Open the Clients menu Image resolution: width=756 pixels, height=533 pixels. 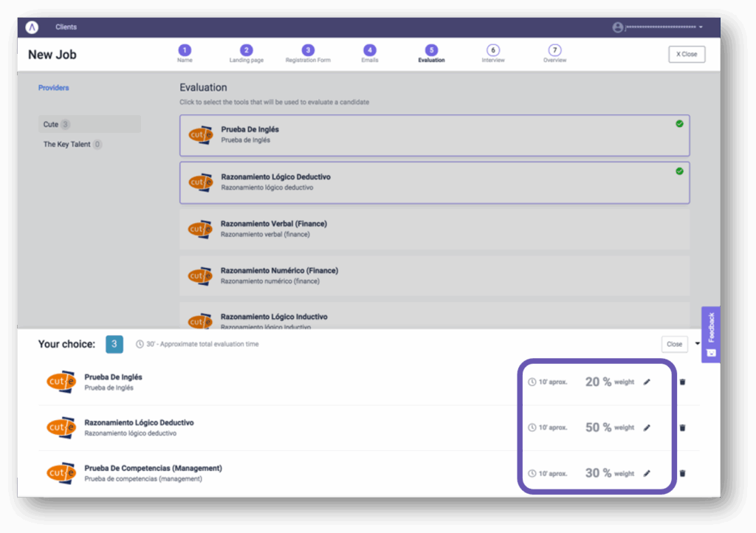pyautogui.click(x=66, y=27)
